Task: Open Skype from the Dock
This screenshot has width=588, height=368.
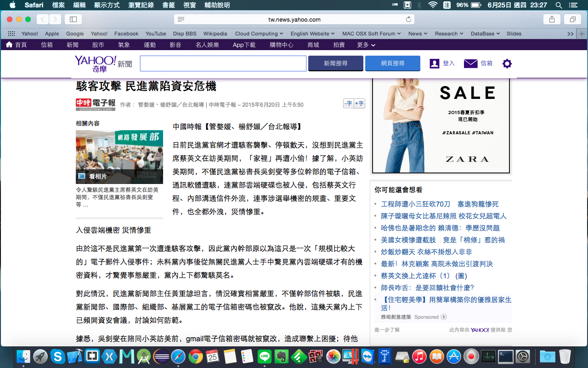Action: (57, 356)
